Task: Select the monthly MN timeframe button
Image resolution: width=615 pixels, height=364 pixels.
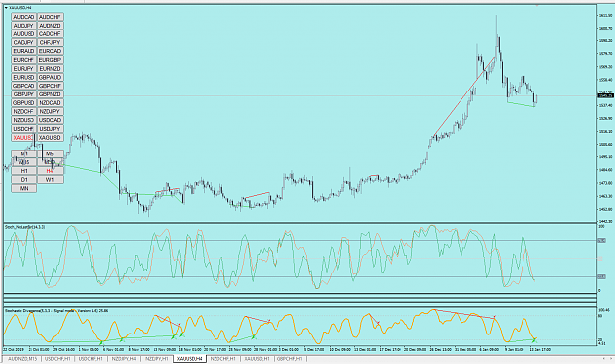Action: 24,188
